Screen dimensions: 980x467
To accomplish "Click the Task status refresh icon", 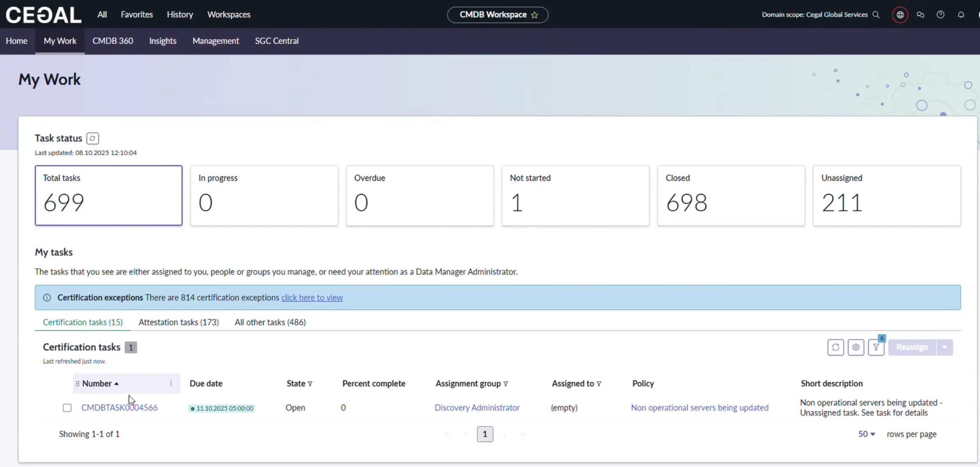I will coord(92,138).
